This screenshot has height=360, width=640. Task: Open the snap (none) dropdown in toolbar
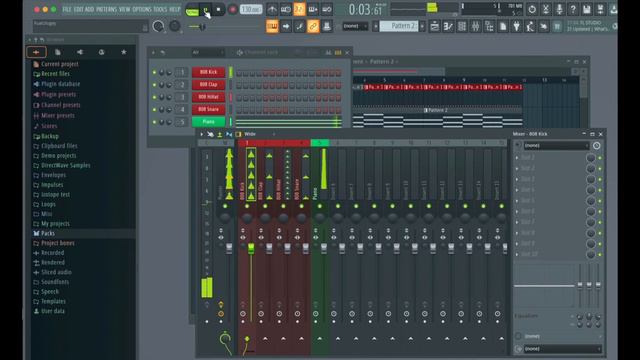(355, 26)
